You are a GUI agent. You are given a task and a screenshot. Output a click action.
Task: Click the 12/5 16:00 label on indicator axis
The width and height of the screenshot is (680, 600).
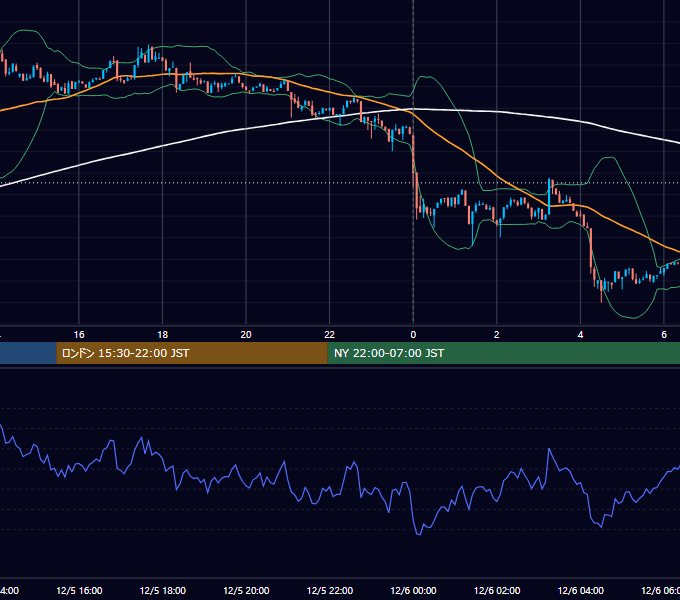pos(79,590)
